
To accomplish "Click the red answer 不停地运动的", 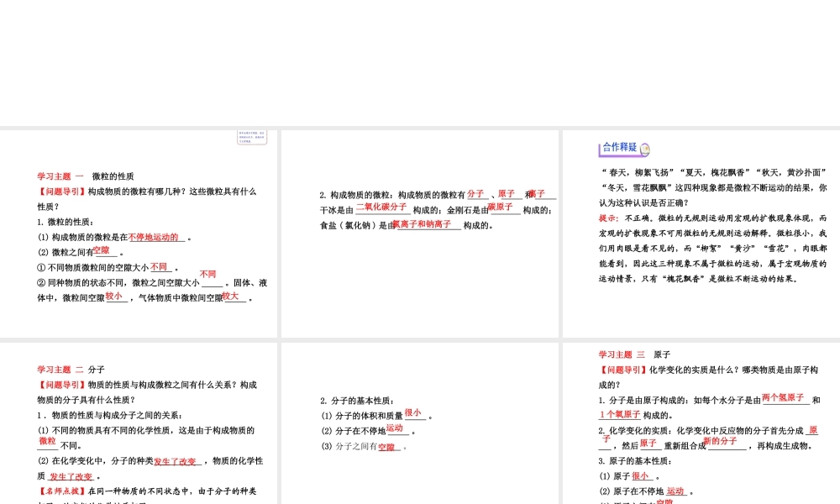I will [x=153, y=237].
